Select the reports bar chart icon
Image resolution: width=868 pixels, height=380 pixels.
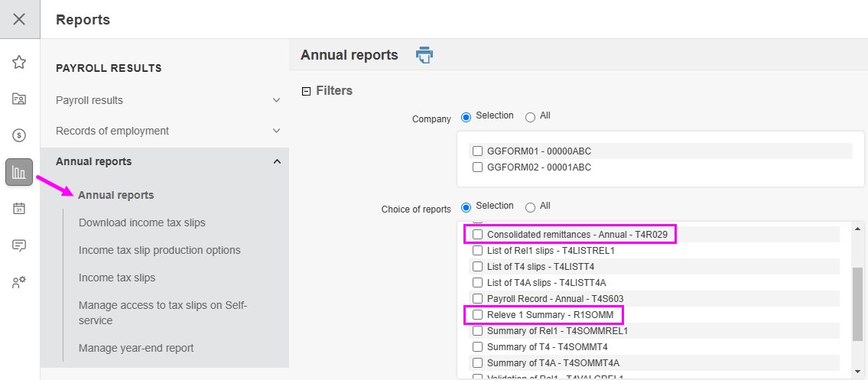tap(19, 172)
